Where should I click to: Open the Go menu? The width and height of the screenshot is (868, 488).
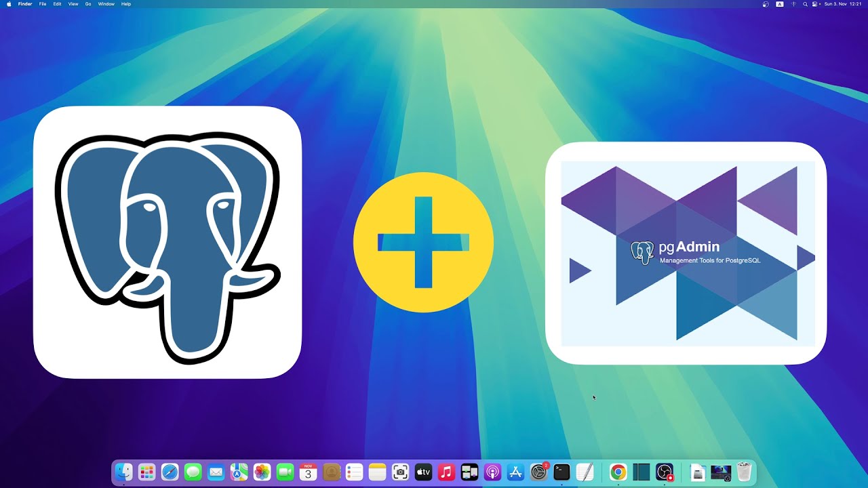[x=88, y=4]
